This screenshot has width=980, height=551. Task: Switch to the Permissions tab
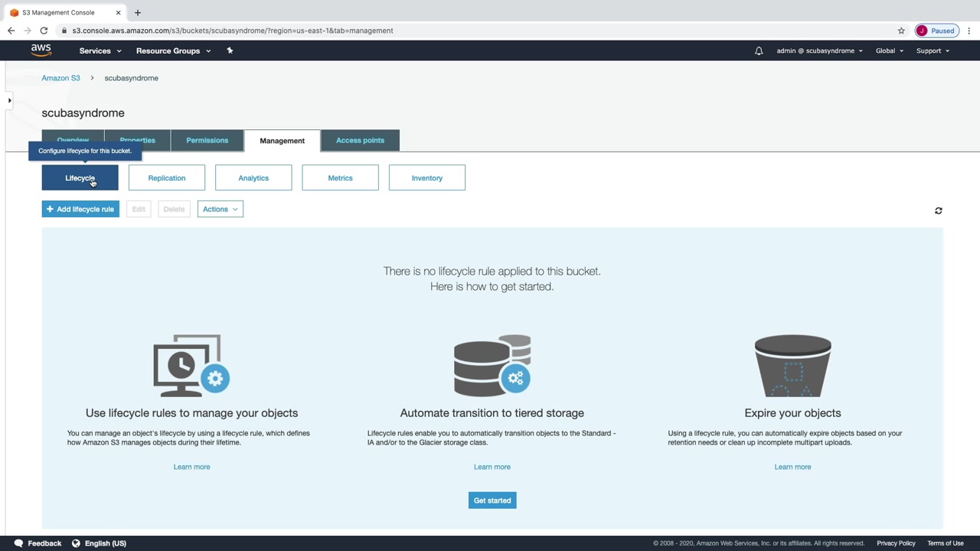[x=207, y=141]
